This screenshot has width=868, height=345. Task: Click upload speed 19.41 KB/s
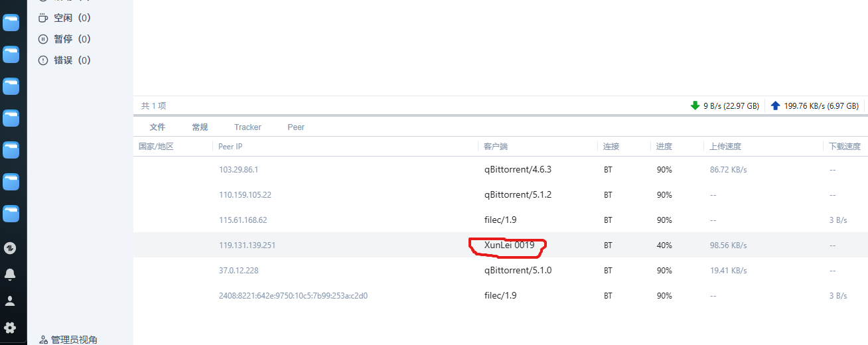[728, 271]
